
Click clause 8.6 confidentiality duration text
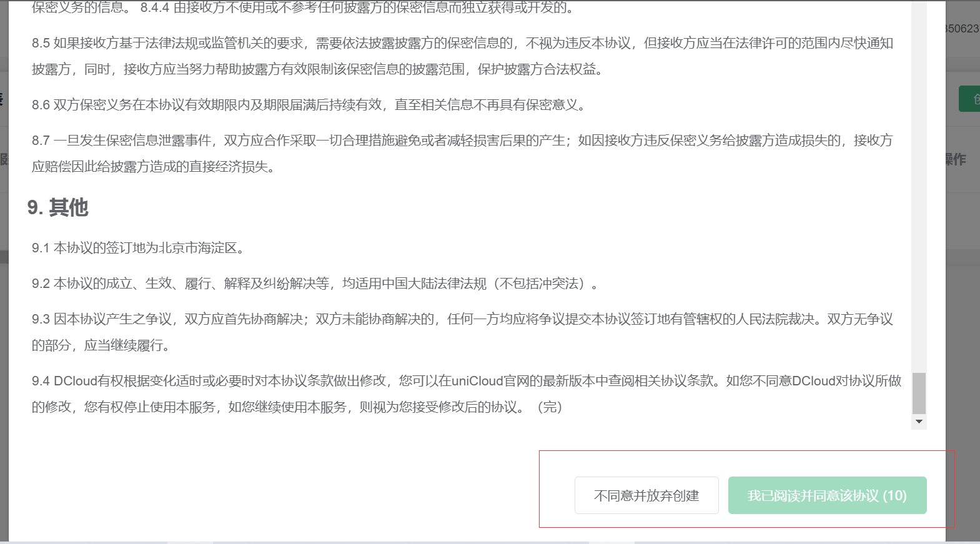pos(309,105)
